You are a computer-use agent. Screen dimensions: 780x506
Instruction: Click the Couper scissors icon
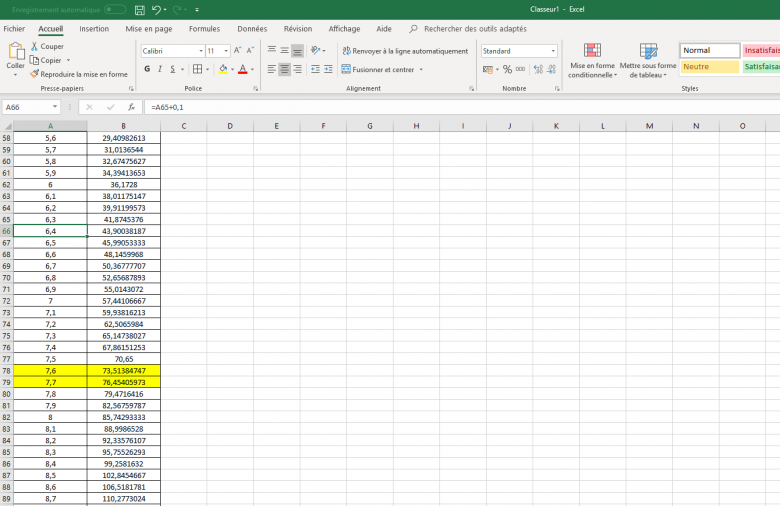(35, 46)
